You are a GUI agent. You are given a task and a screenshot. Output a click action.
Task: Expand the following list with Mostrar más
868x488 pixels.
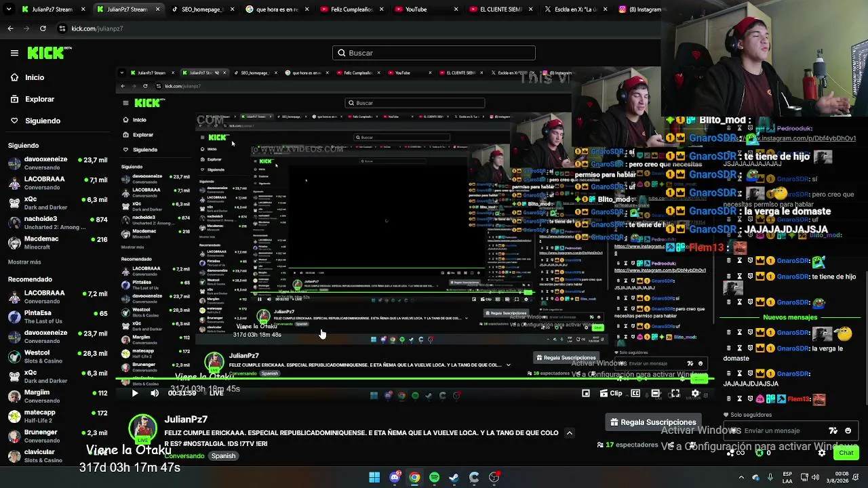[24, 262]
